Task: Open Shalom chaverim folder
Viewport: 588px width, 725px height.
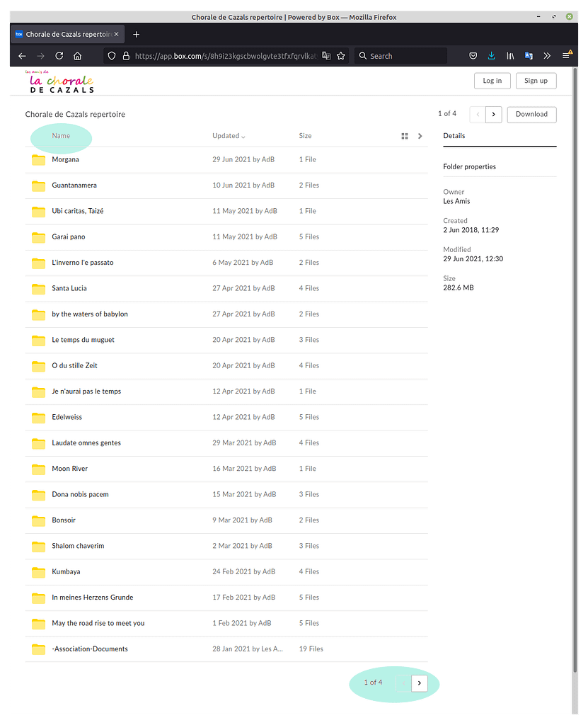Action: click(78, 546)
